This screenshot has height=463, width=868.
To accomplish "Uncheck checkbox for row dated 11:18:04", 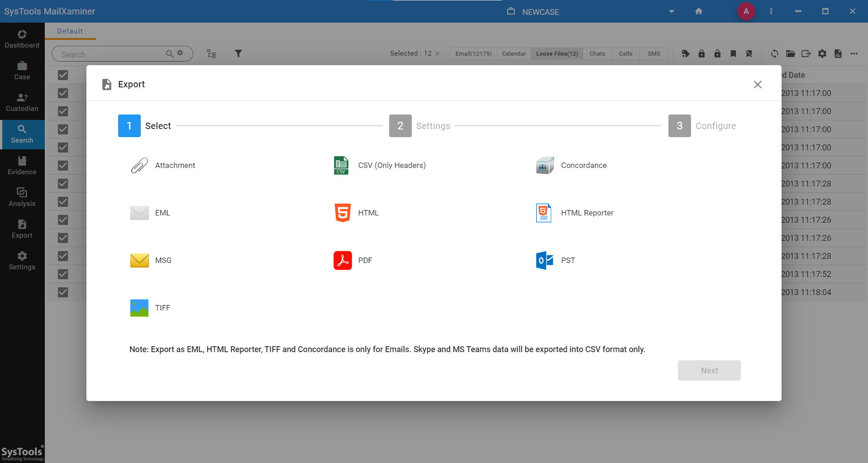I will pos(63,292).
